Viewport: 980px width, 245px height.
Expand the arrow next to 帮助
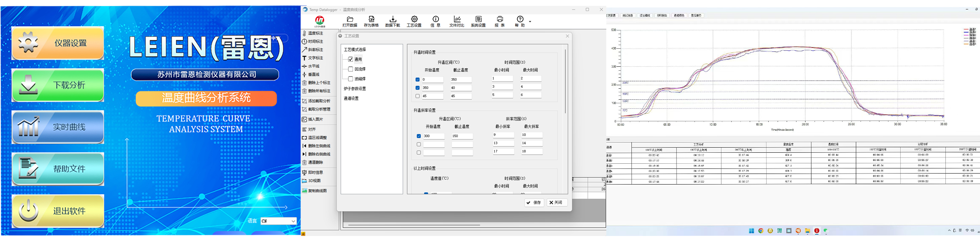click(x=530, y=22)
